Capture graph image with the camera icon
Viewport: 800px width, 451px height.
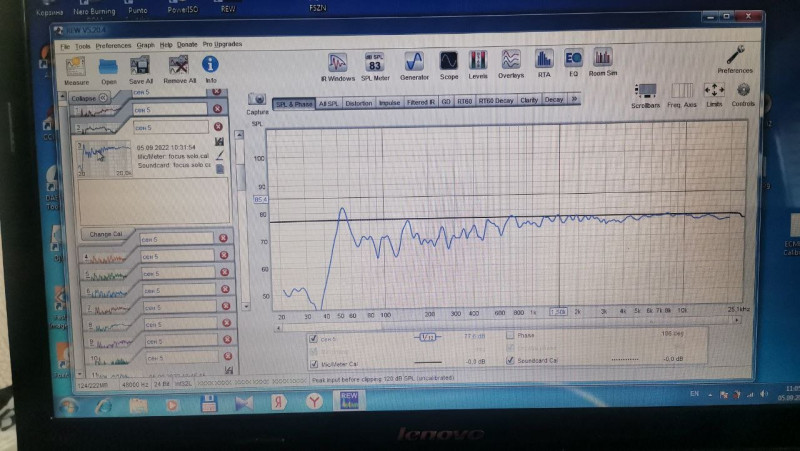pos(257,99)
